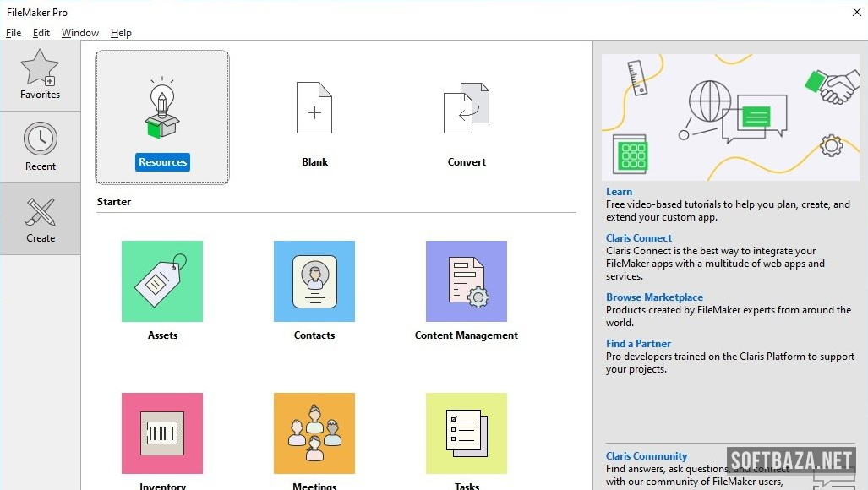Choose the Convert documents icon
Viewport: 868px width, 490px height.
467,108
